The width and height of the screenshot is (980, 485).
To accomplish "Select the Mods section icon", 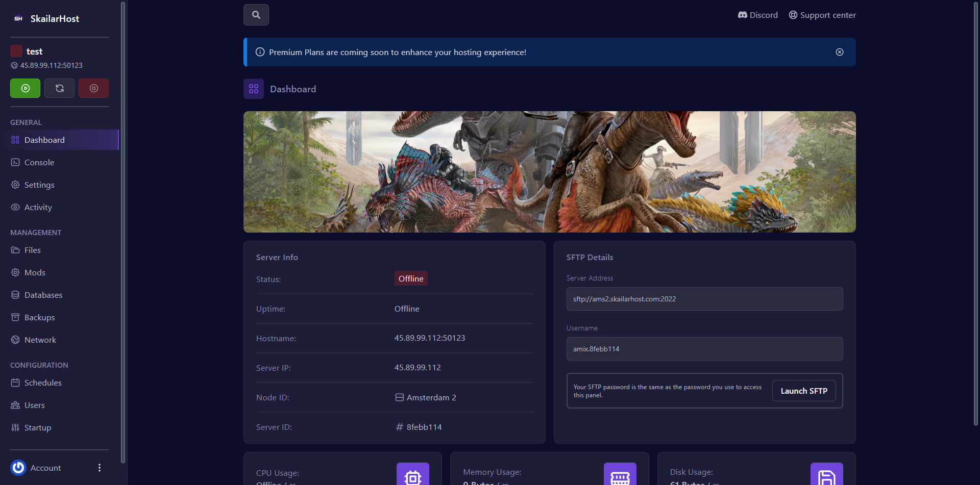I will pyautogui.click(x=15, y=272).
